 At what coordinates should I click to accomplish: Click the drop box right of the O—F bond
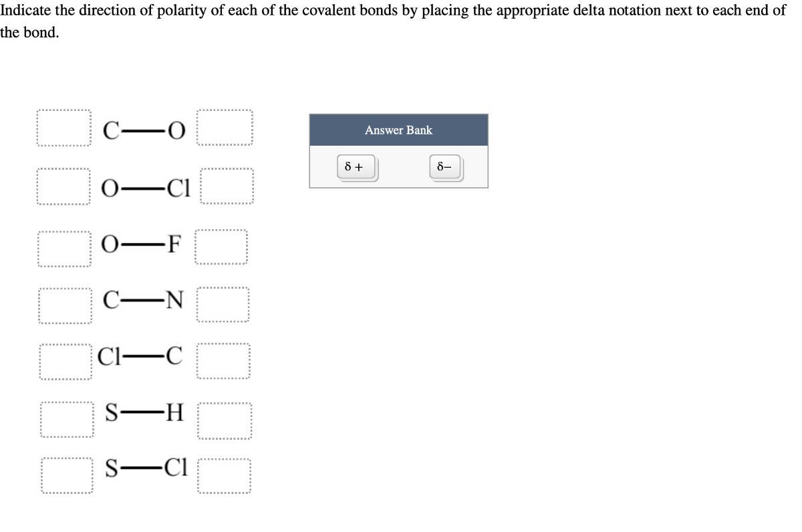[223, 246]
